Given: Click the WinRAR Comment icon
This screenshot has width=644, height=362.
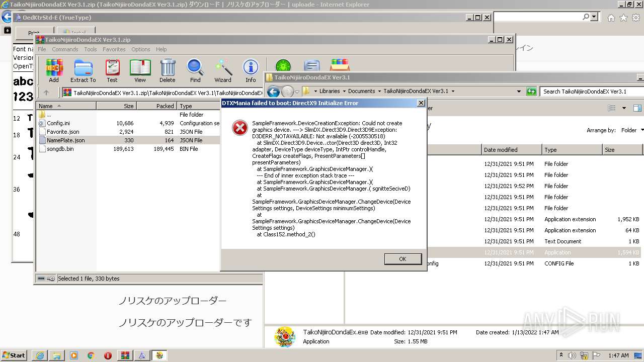Looking at the screenshot, I should [312, 66].
